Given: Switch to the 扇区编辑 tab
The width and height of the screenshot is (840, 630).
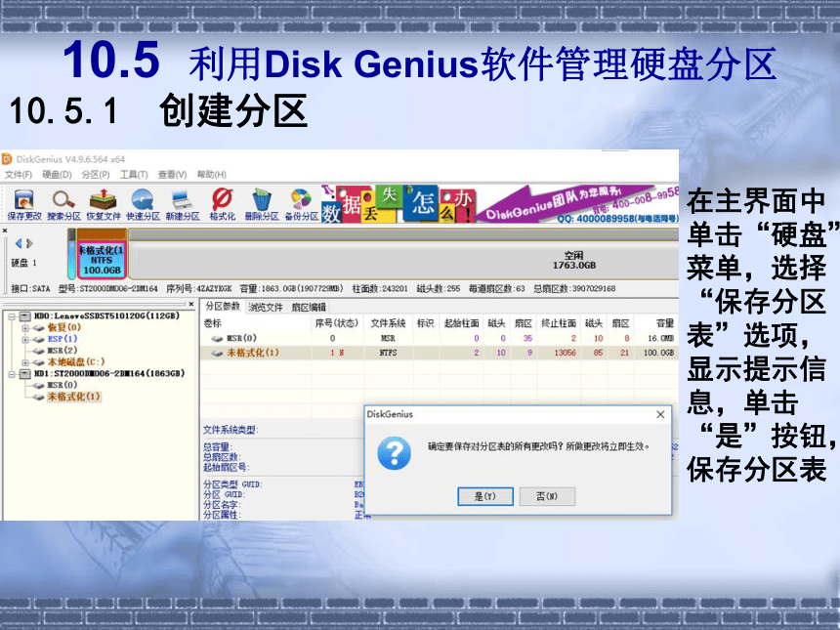Looking at the screenshot, I should click(x=309, y=307).
